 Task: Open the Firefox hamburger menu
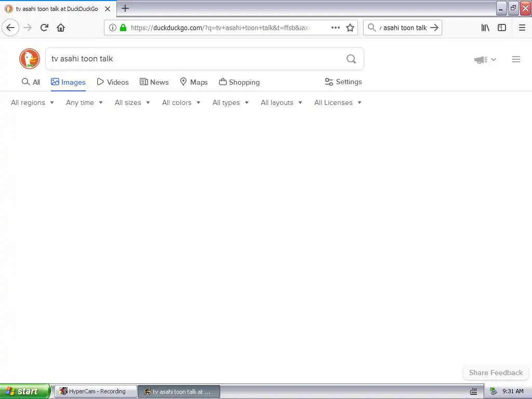click(x=522, y=28)
